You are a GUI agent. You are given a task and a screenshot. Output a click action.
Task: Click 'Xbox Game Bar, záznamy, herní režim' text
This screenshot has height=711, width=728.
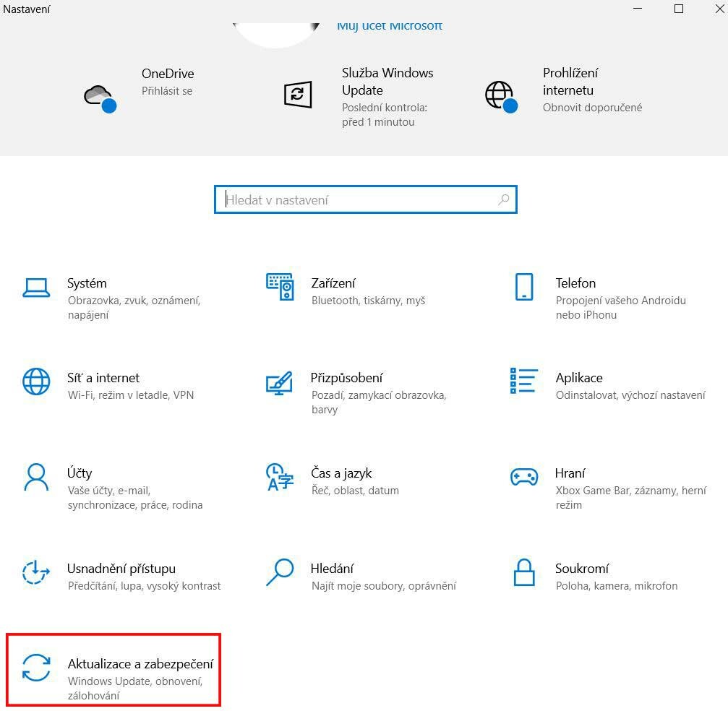[630, 498]
